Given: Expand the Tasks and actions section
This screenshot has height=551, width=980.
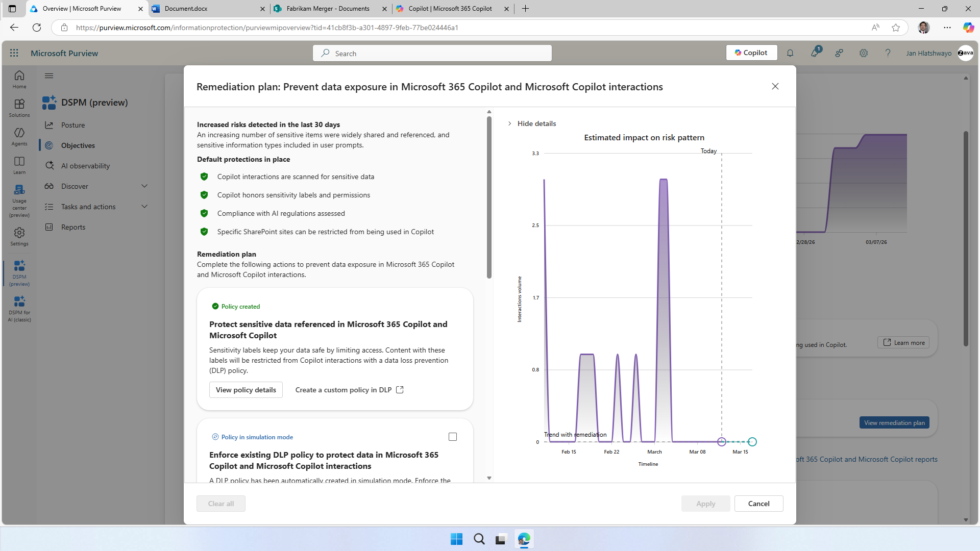Looking at the screenshot, I should click(x=144, y=207).
